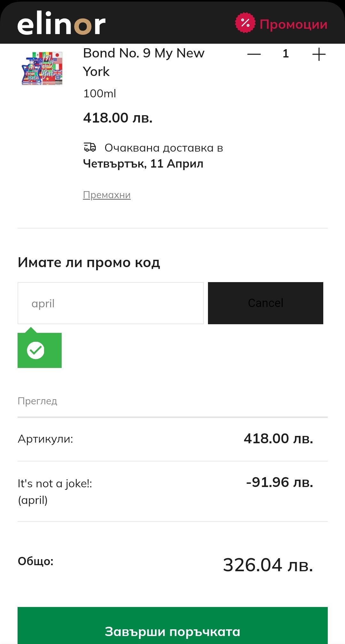Click the quantity value 1
This screenshot has height=644, width=345.
tap(286, 54)
